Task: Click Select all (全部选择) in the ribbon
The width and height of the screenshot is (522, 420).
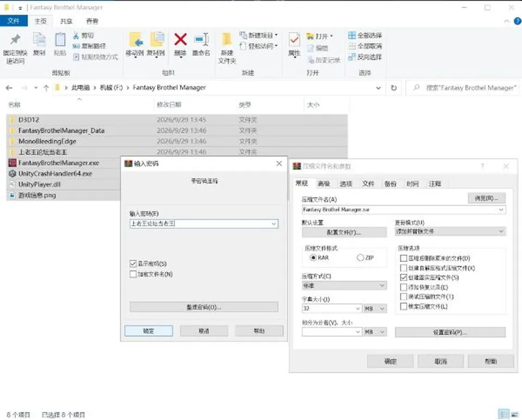Action: (365, 35)
